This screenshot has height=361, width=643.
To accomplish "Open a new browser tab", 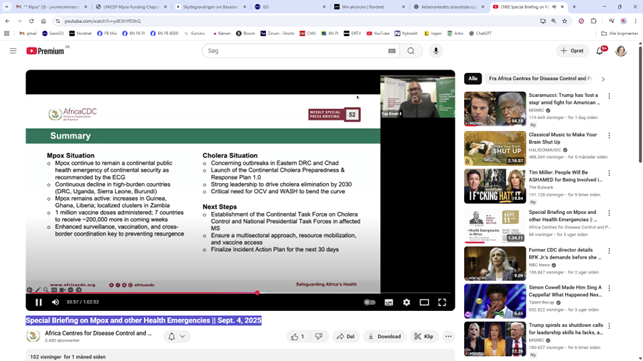I will point(574,7).
